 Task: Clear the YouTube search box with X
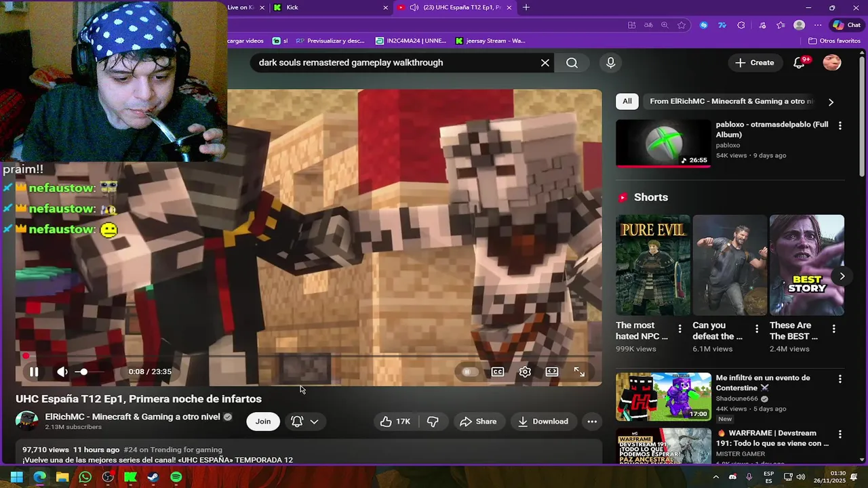[x=545, y=62]
